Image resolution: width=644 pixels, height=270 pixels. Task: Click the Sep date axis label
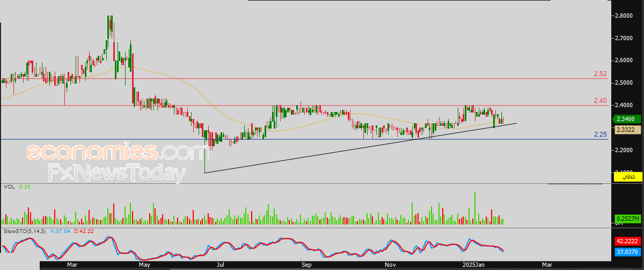pyautogui.click(x=306, y=265)
